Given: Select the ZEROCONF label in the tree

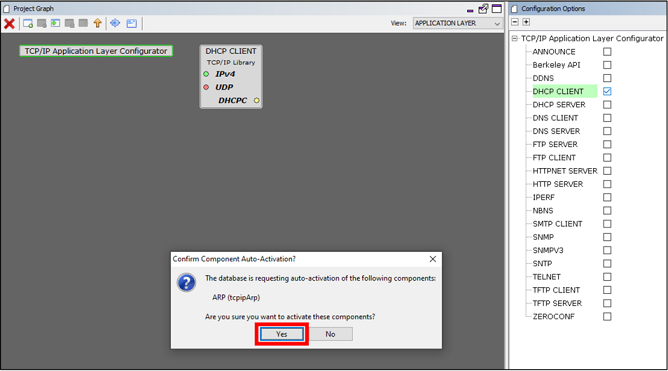Looking at the screenshot, I should click(x=553, y=316).
